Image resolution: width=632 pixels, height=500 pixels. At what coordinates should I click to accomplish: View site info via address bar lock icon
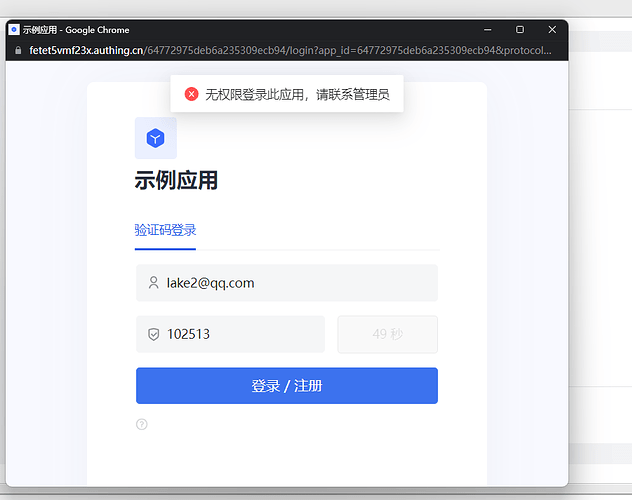tap(16, 50)
